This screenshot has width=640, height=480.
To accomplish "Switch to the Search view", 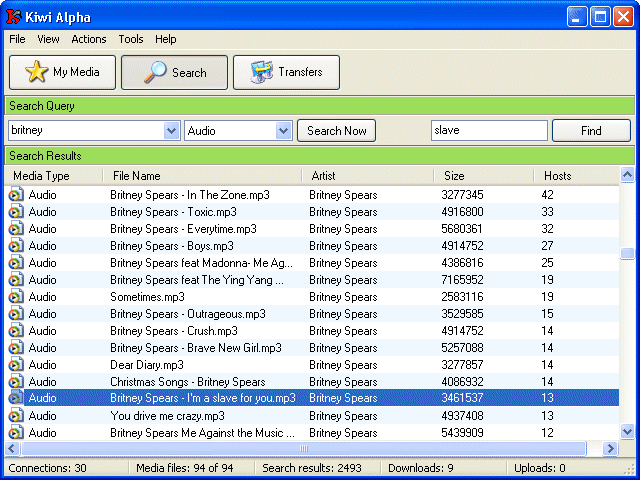I will point(174,72).
